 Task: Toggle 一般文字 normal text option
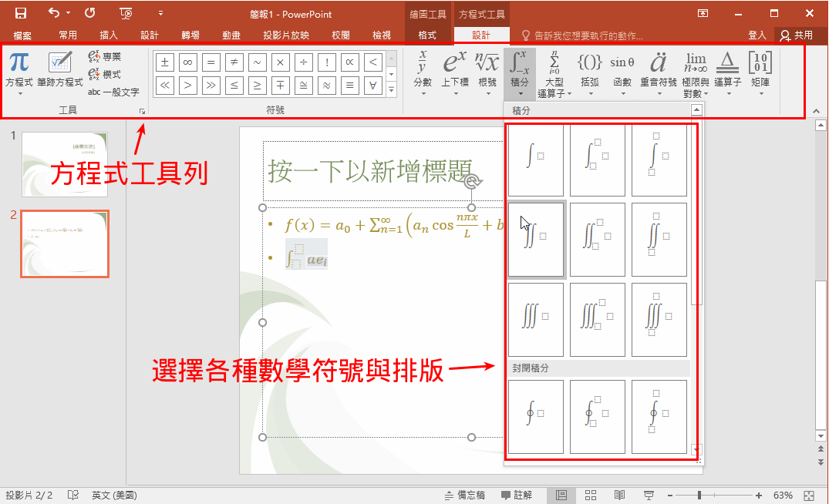click(x=113, y=92)
